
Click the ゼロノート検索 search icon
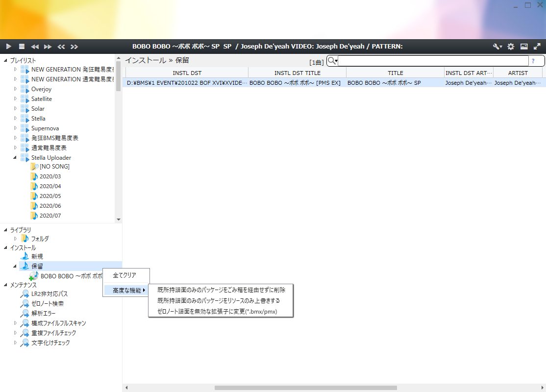(25, 304)
